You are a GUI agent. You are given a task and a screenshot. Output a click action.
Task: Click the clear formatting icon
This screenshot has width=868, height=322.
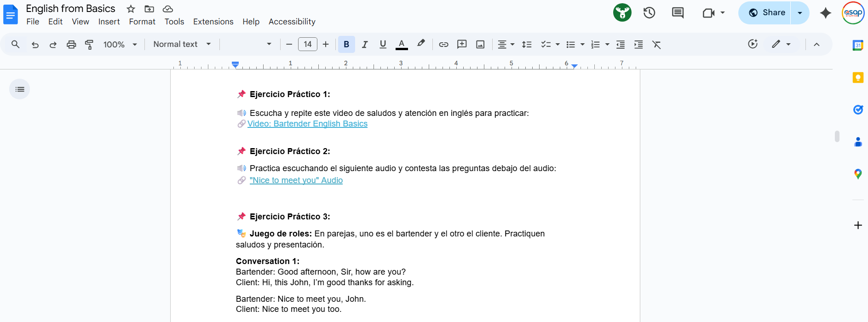pos(656,45)
